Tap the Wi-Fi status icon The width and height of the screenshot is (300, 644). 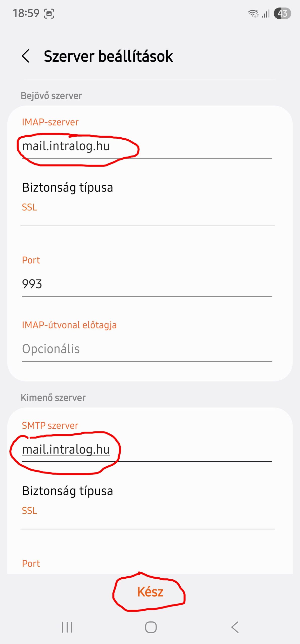point(253,13)
